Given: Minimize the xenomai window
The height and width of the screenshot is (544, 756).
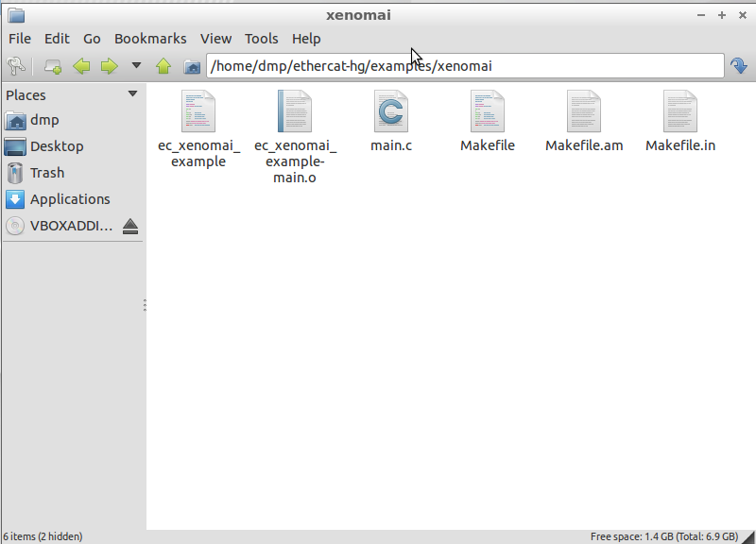Looking at the screenshot, I should (701, 15).
